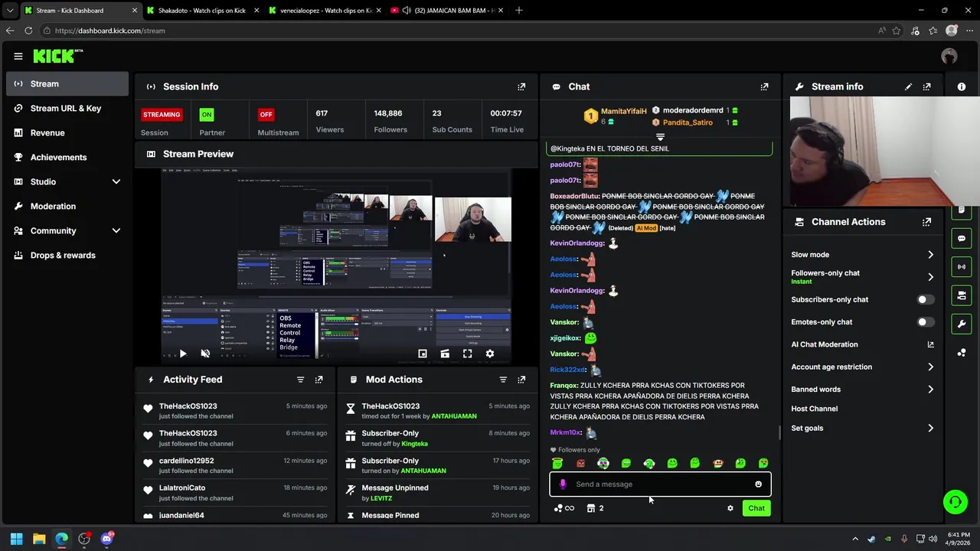Pop out the Session Info panel

pyautogui.click(x=521, y=86)
